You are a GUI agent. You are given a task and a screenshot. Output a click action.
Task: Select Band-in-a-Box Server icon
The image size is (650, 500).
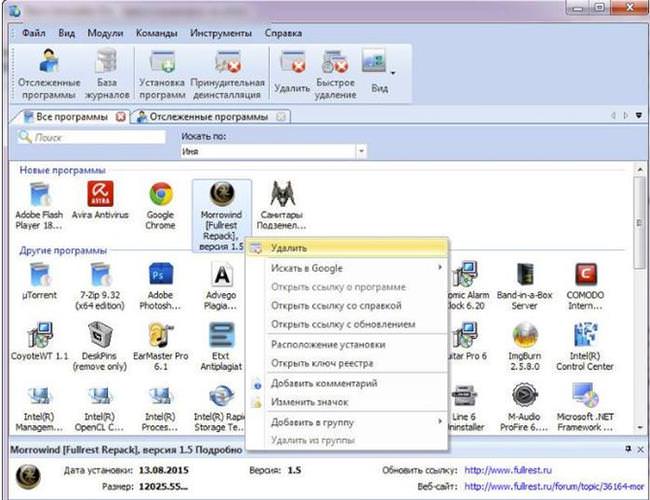coord(524,286)
